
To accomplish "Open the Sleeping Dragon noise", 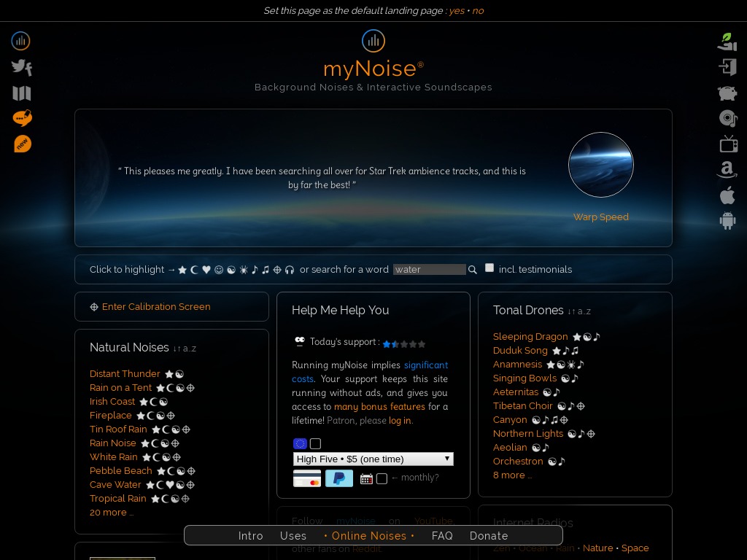I will [530, 337].
